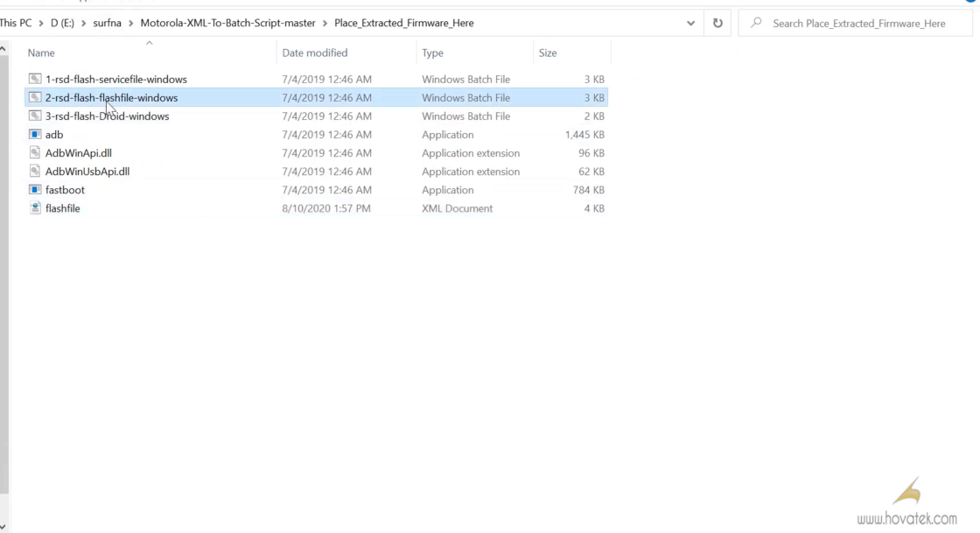
Task: Select the AdbWinApi.dll file icon
Action: [x=35, y=153]
